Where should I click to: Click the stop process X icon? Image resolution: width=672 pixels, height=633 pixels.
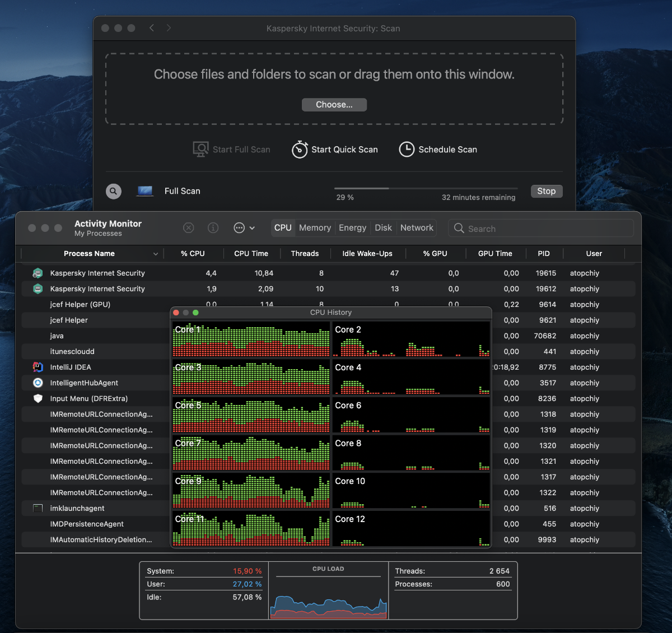pos(189,228)
